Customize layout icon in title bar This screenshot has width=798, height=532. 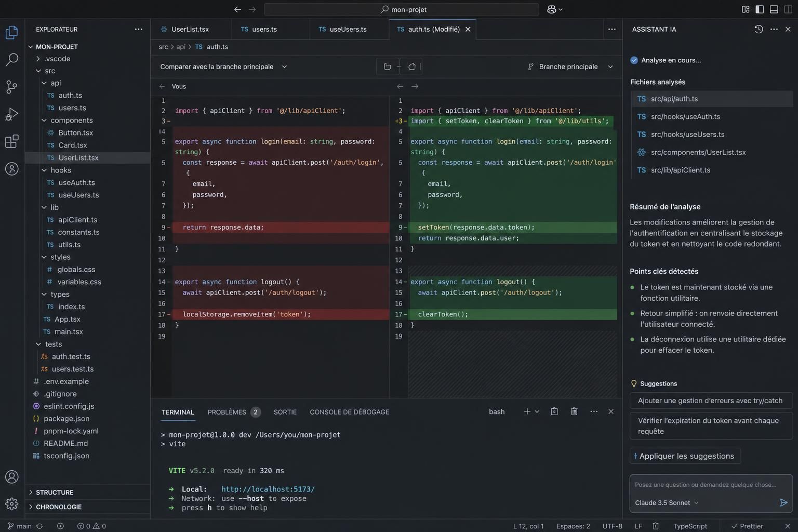click(746, 9)
